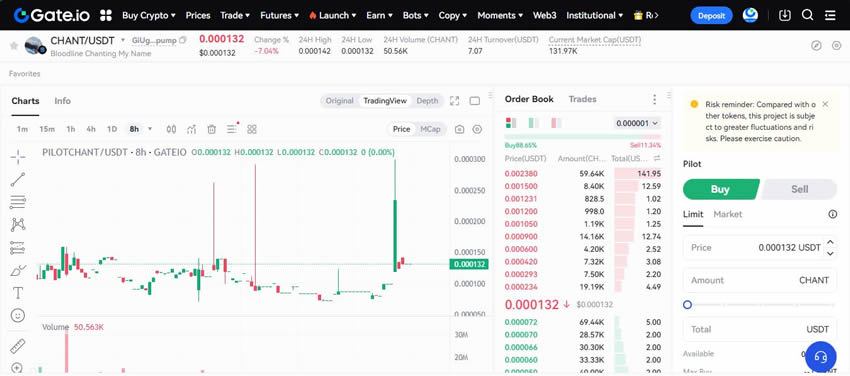Expand chart to fullscreen
Image resolution: width=850 pixels, height=376 pixels.
[x=455, y=101]
